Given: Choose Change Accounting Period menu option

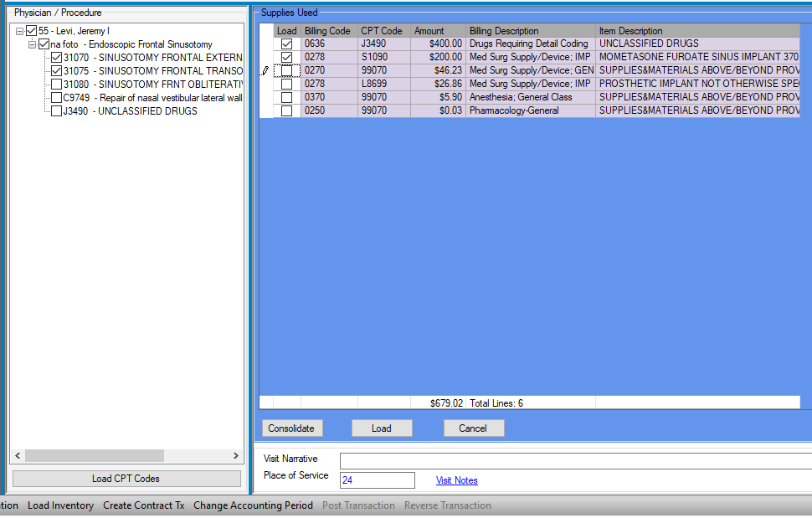Looking at the screenshot, I should [253, 505].
